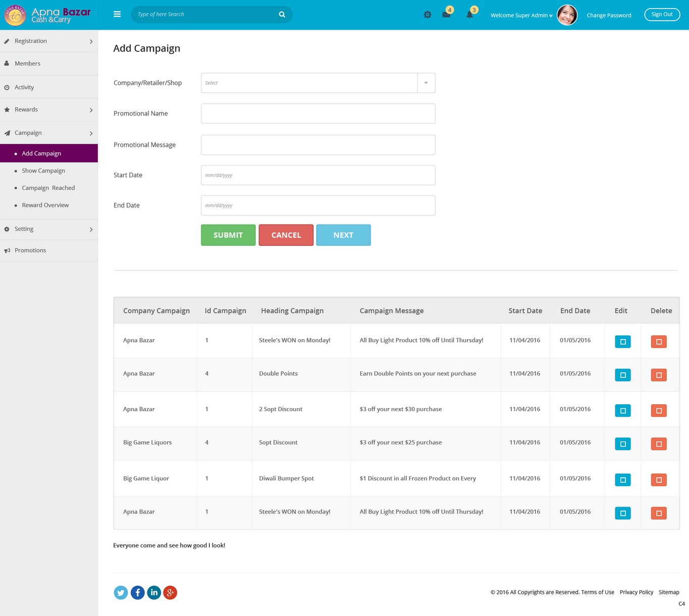Viewport: 689px width, 616px height.
Task: Click the Sign Out button
Action: click(662, 15)
